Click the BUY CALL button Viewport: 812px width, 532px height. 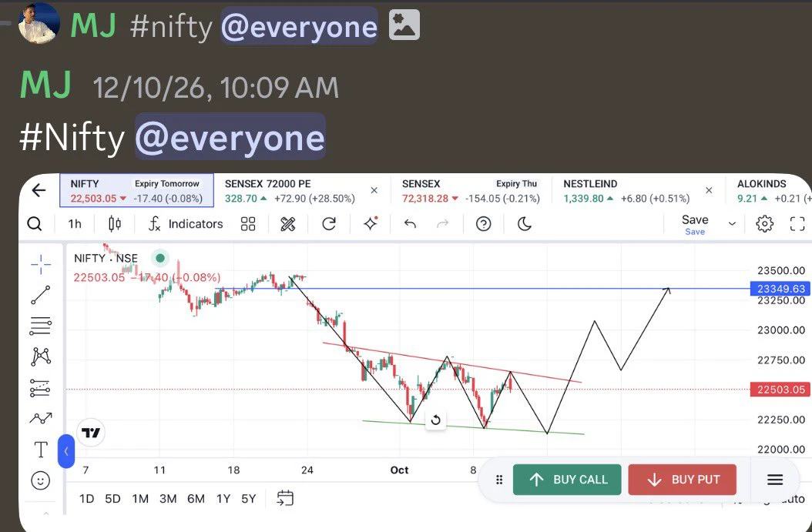(567, 480)
